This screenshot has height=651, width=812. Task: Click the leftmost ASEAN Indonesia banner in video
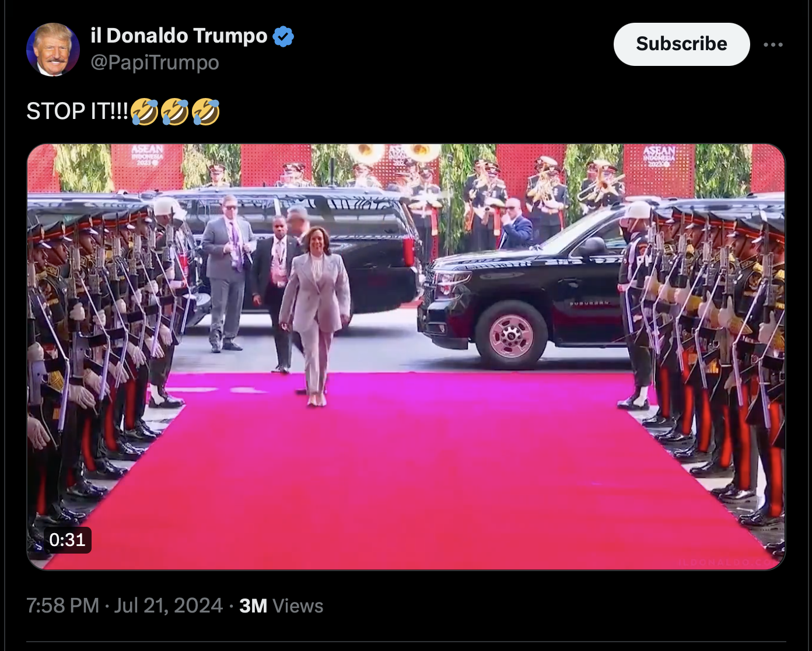point(147,166)
